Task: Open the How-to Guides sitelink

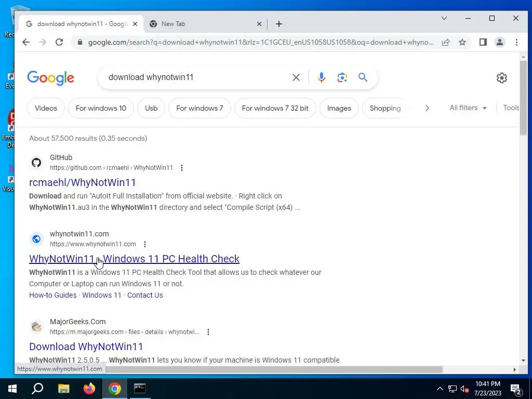Action: point(53,295)
